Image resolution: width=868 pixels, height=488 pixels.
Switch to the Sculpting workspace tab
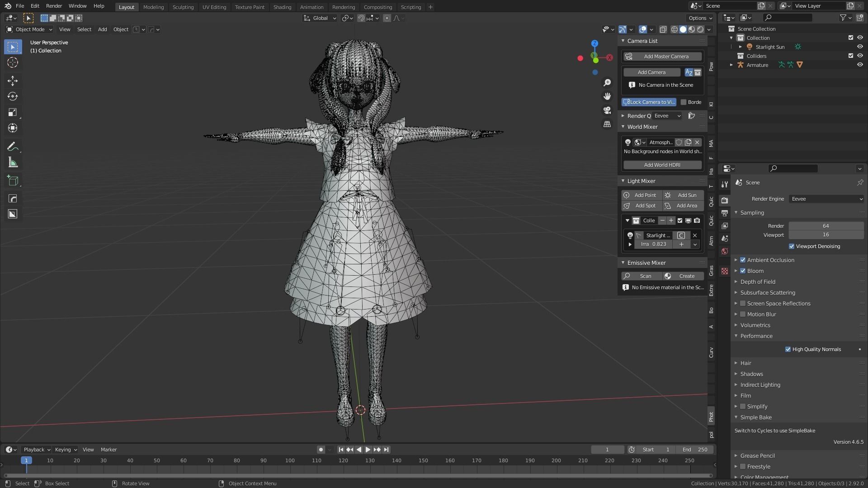pyautogui.click(x=183, y=7)
